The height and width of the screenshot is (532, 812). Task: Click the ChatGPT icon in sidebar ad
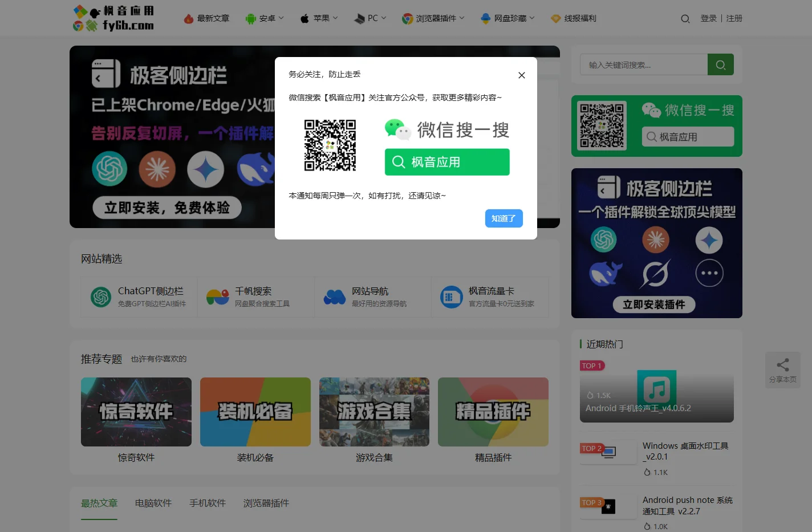(x=603, y=239)
